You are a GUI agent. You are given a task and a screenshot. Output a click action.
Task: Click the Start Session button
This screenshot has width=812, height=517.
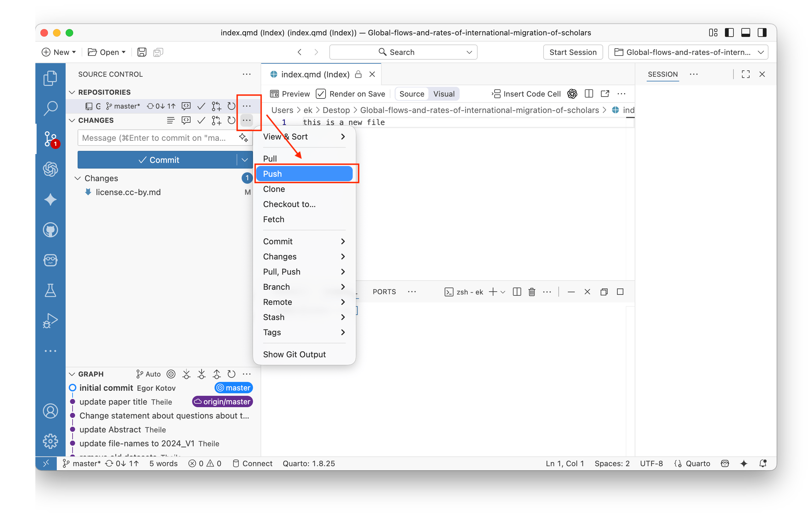573,52
